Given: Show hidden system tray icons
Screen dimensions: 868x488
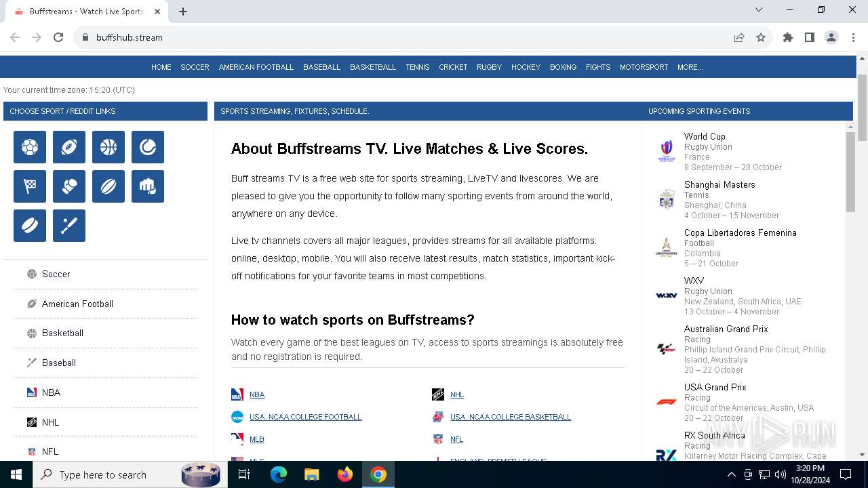Looking at the screenshot, I should pos(731,474).
